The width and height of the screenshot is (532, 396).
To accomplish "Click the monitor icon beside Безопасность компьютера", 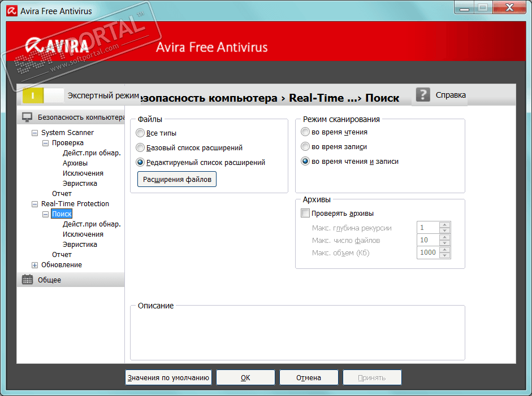I will [27, 118].
